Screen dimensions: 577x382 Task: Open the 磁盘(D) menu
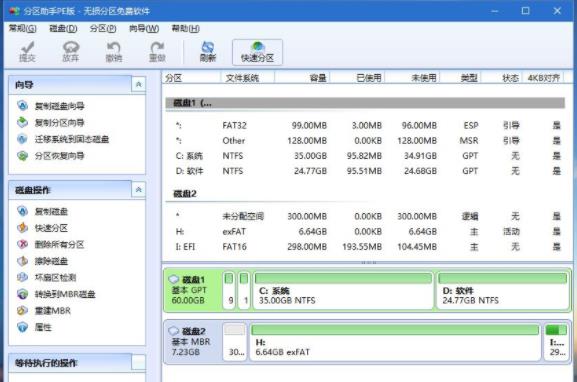[x=63, y=28]
